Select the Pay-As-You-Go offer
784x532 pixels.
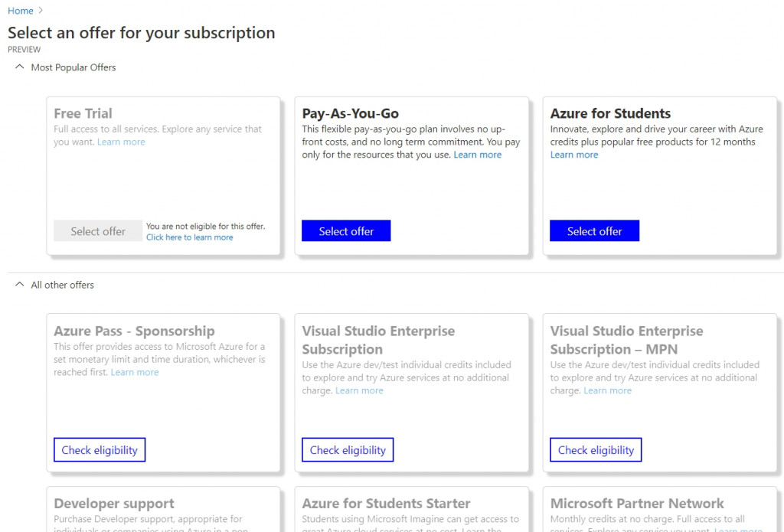tap(346, 231)
